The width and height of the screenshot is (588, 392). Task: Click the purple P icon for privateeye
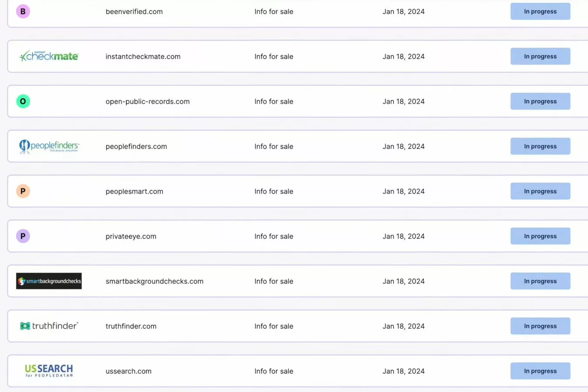23,236
